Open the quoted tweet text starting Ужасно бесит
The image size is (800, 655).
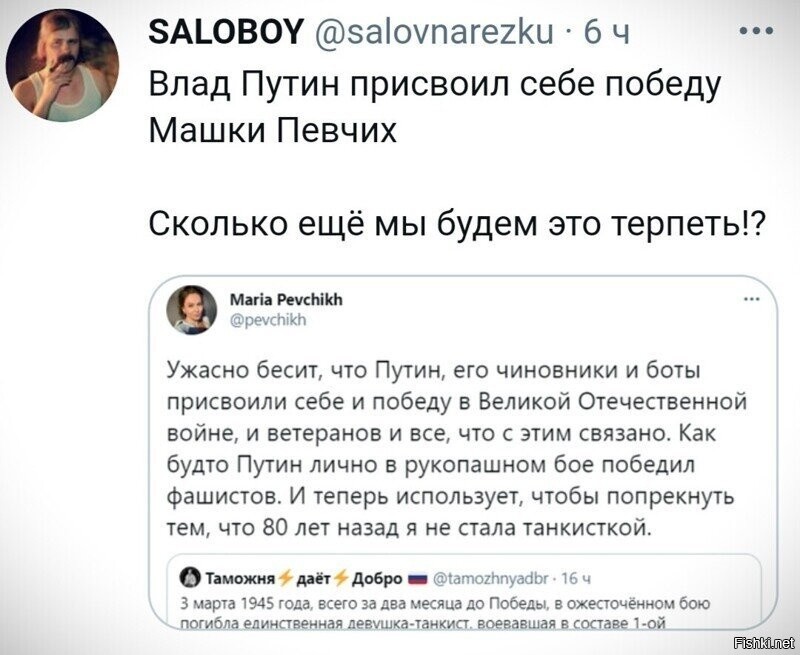pos(458,449)
